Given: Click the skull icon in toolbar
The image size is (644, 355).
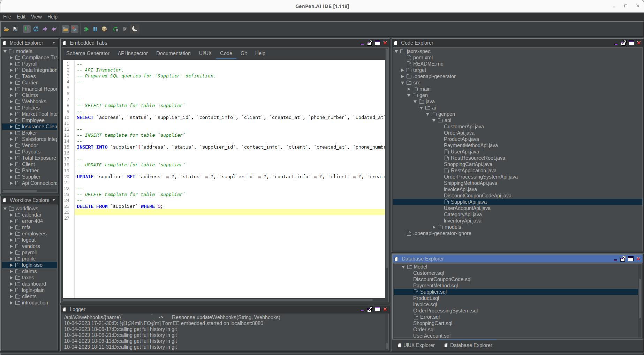Looking at the screenshot, I should [x=104, y=29].
